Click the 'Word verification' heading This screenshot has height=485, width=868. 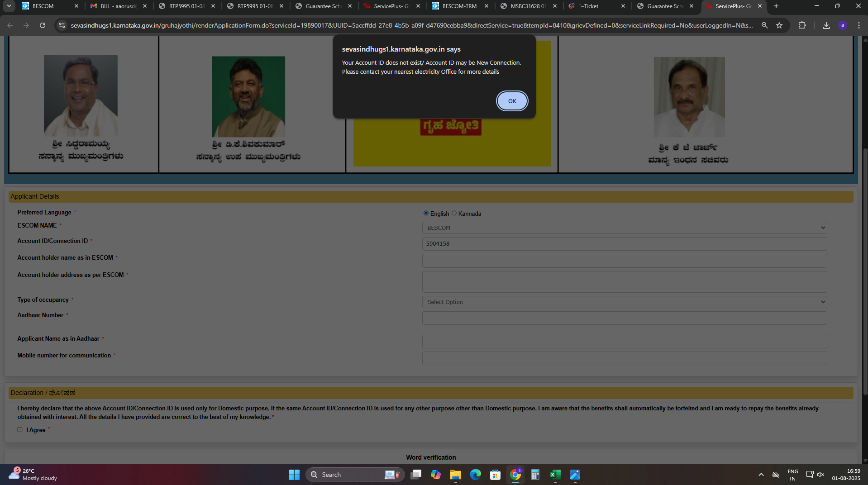coord(431,457)
